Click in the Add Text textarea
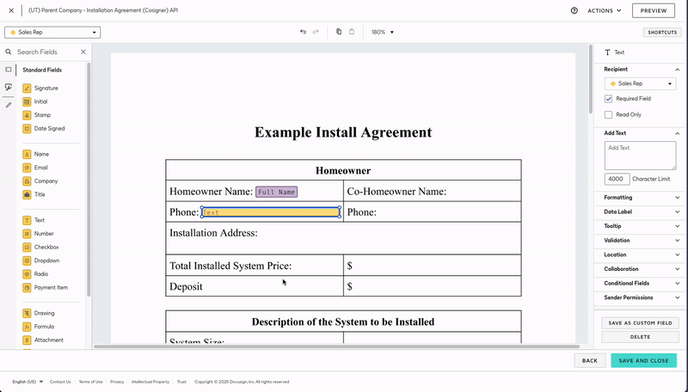The image size is (688, 392). pyautogui.click(x=640, y=155)
